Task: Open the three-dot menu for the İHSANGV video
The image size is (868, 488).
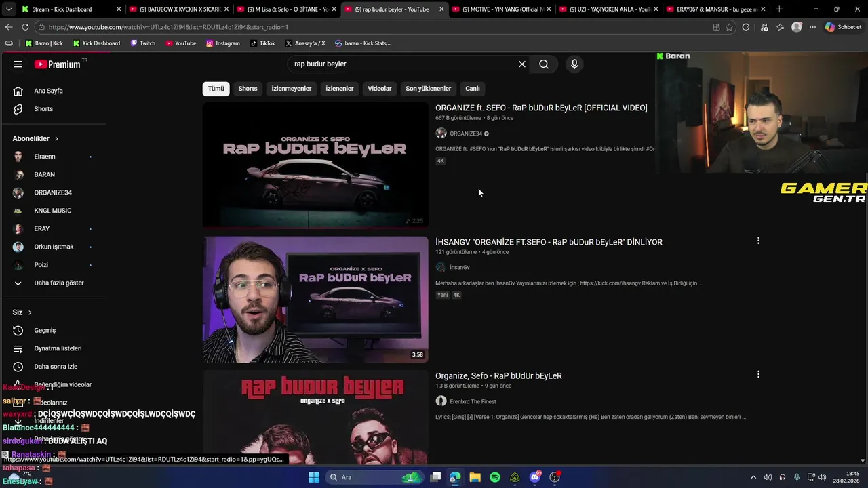Action: (x=758, y=241)
